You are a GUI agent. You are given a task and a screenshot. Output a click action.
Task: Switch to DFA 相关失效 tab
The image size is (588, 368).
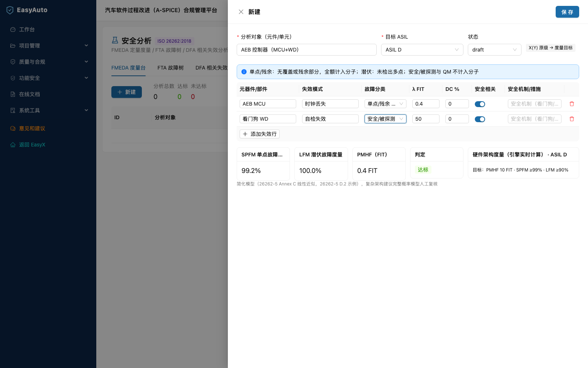pos(211,68)
